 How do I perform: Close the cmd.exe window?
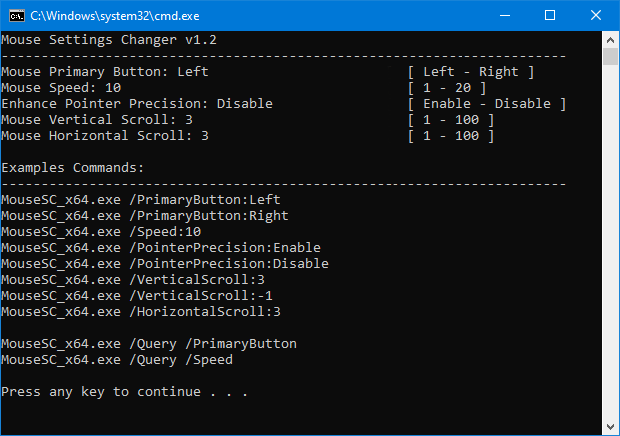tap(596, 16)
